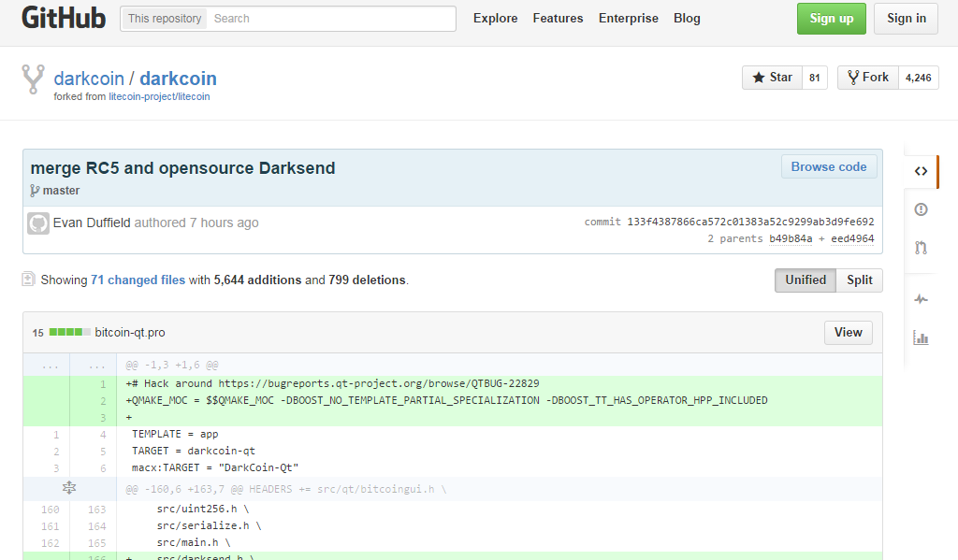Open the Blog menu item
The image size is (958, 560).
(687, 19)
